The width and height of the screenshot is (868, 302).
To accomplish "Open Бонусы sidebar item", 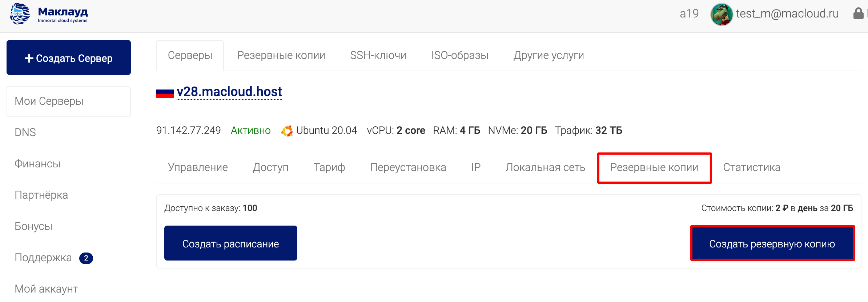I will pos(33,226).
